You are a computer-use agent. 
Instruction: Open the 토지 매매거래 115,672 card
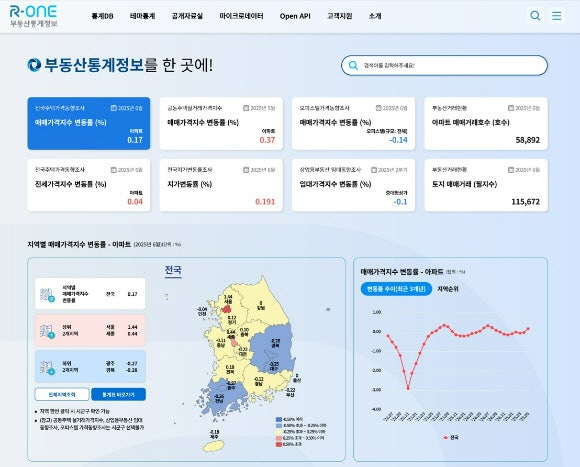pyautogui.click(x=486, y=185)
